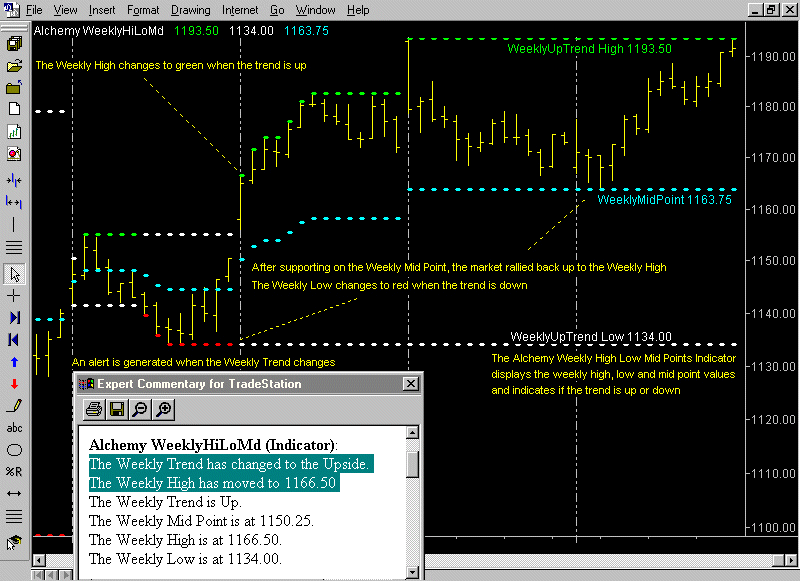800x582 pixels.
Task: Select the red down arrow drawing tool
Action: [14, 384]
